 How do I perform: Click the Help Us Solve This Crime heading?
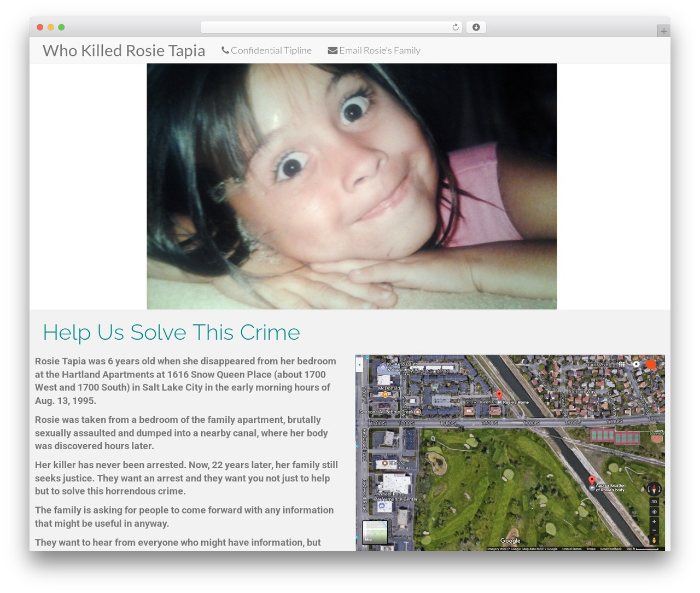(x=171, y=332)
